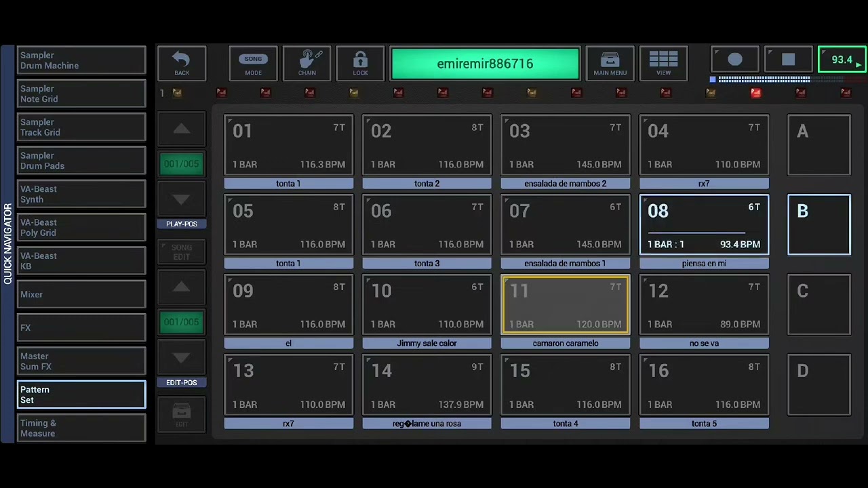Click the 'tonta 4' name label
The width and height of the screenshot is (868, 488).
pos(566,424)
